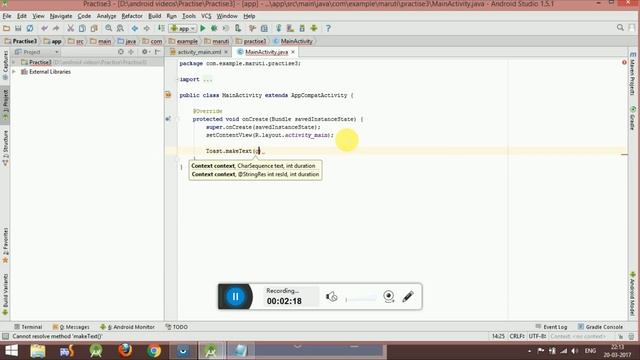
Task: Toggle the Maven Projects side panel
Action: [x=633, y=73]
